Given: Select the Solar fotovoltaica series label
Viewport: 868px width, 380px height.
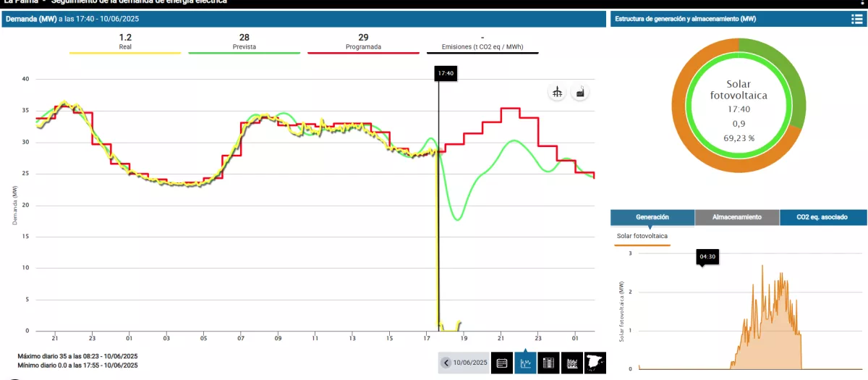Looking at the screenshot, I should tap(642, 236).
